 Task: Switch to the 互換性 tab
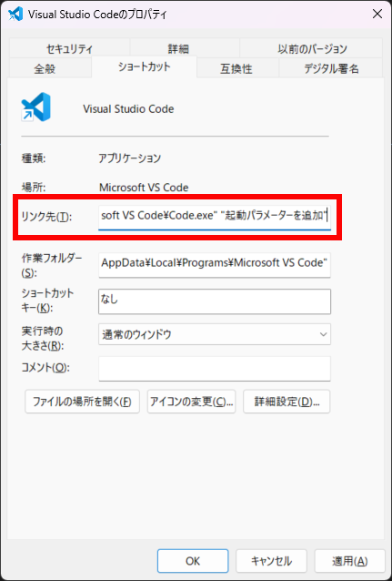pyautogui.click(x=237, y=68)
